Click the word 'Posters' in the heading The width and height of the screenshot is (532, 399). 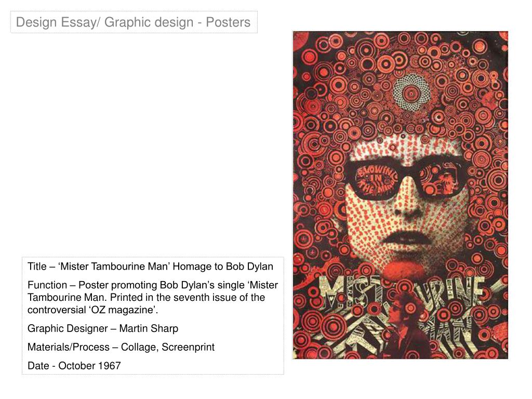pos(229,22)
